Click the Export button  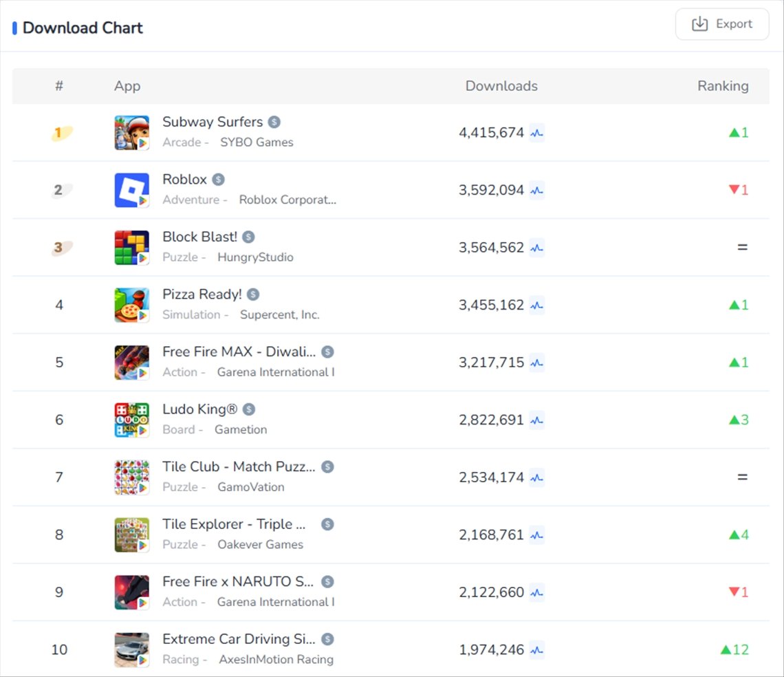pos(721,24)
